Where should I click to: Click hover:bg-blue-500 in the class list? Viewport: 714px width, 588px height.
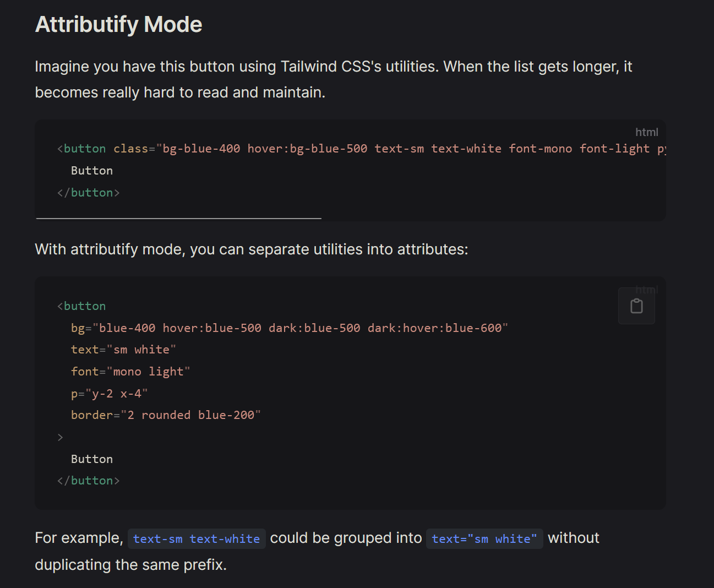[307, 149]
